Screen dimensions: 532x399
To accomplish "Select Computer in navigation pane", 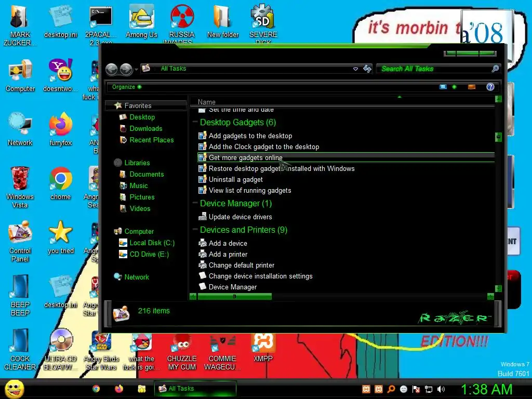I will (x=139, y=231).
